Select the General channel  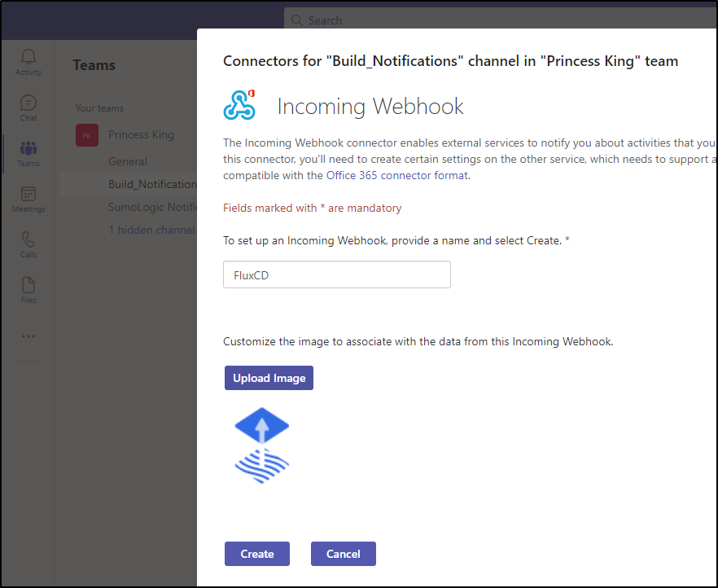pyautogui.click(x=128, y=161)
